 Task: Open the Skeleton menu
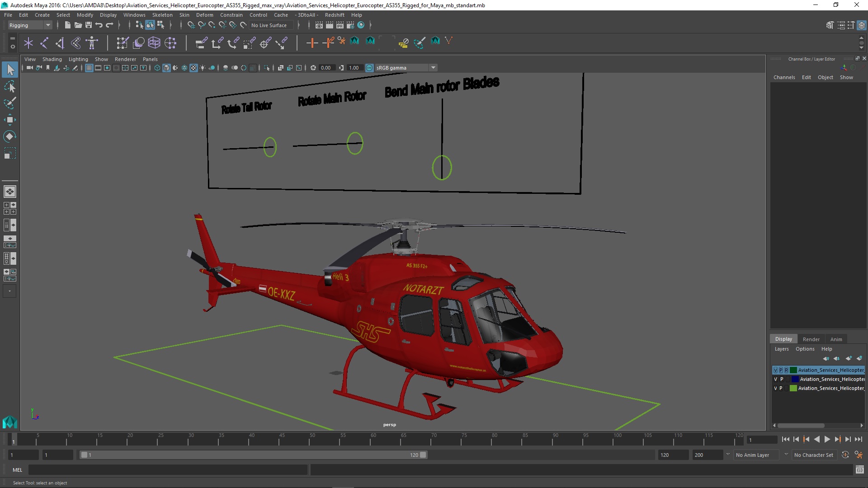[162, 15]
